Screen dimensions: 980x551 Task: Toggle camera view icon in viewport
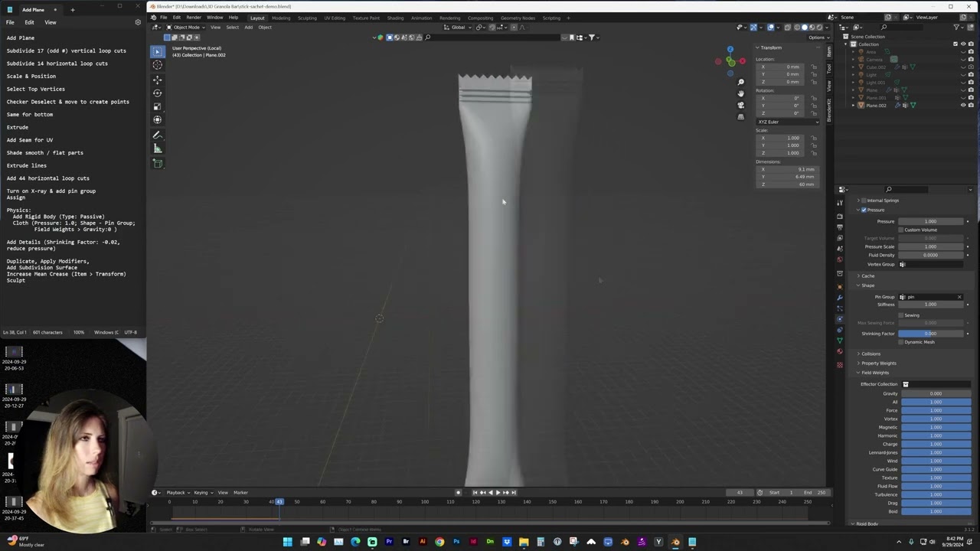[x=740, y=105]
